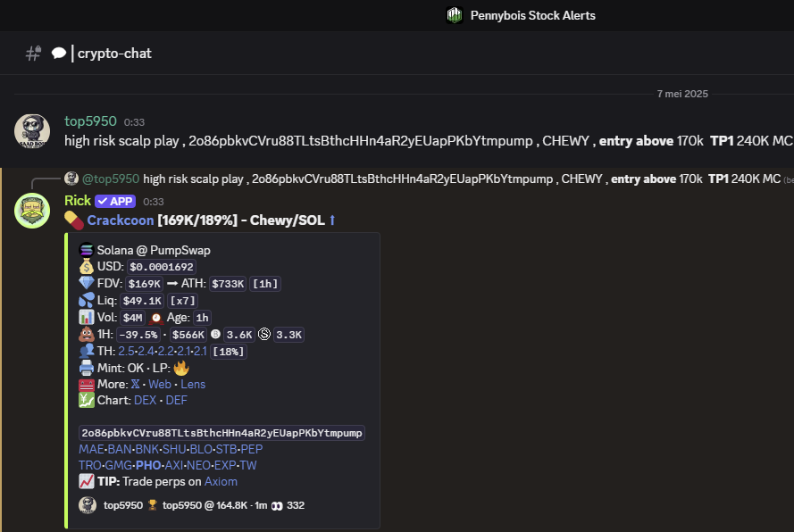Click the bar chart emoji beside Vol
The width and height of the screenshot is (794, 532).
(x=87, y=318)
